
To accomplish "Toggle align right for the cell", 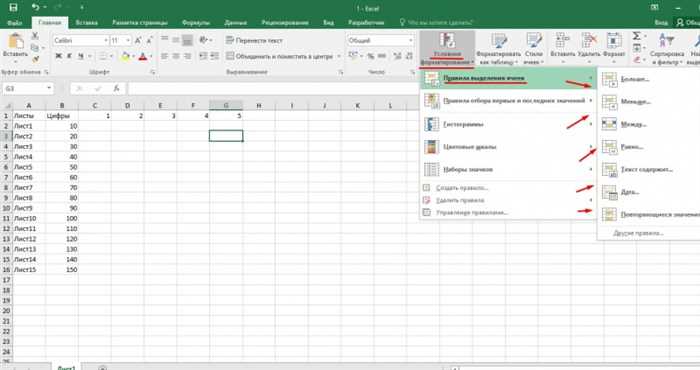I will point(188,56).
